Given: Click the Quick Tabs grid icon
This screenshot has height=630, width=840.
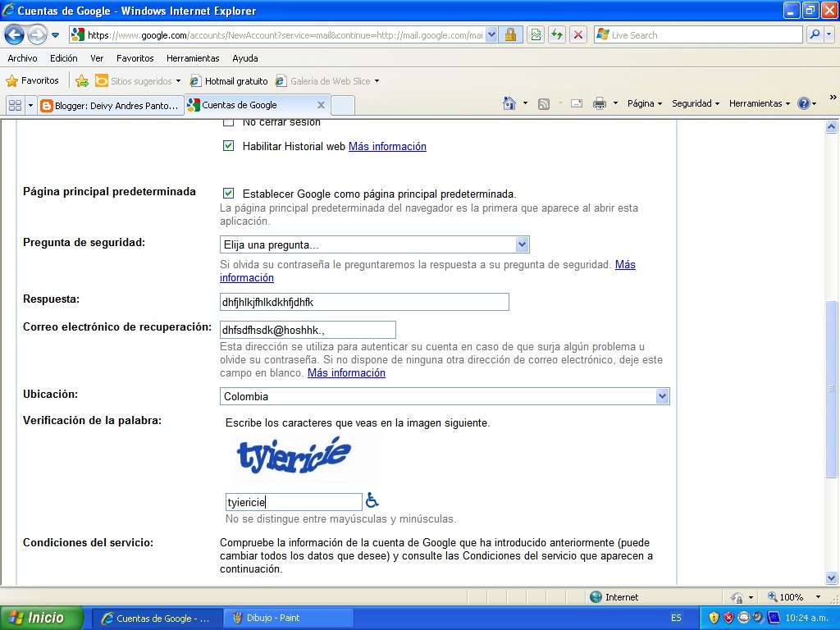Looking at the screenshot, I should [15, 105].
